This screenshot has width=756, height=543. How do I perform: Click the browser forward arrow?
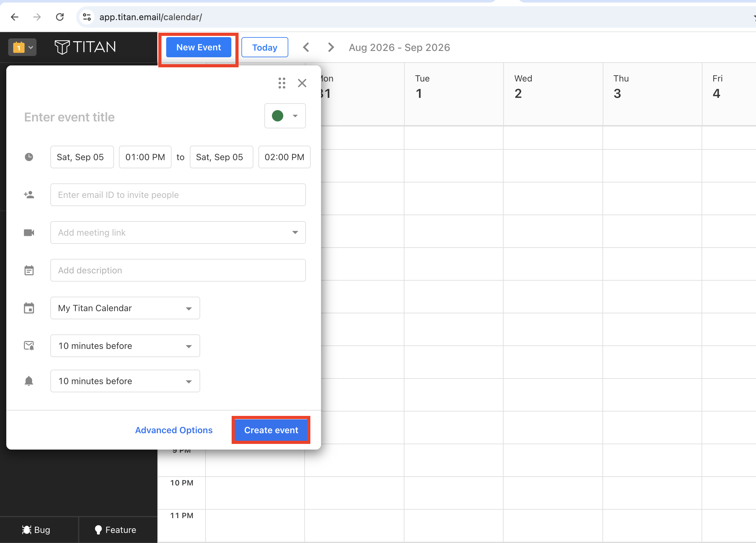(x=37, y=17)
